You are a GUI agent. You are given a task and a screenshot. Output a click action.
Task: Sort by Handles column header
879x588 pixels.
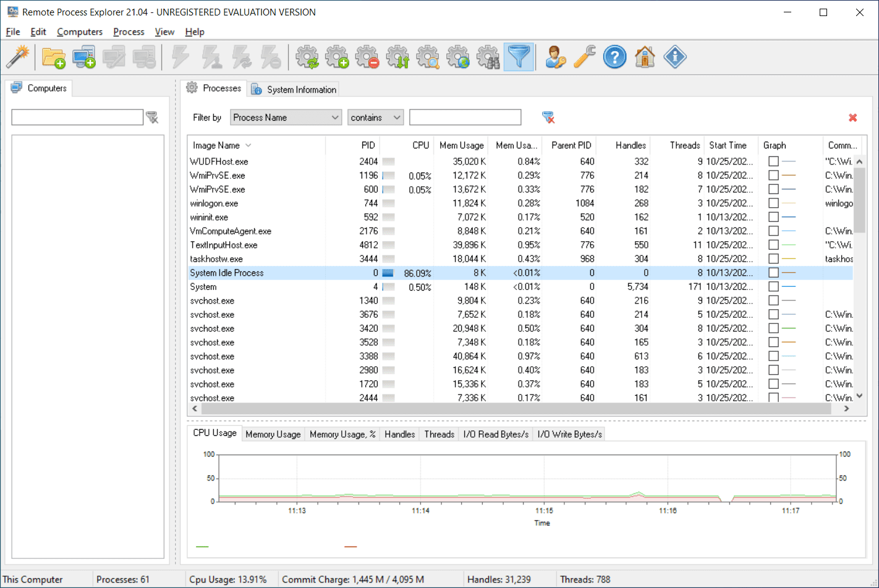pos(624,145)
